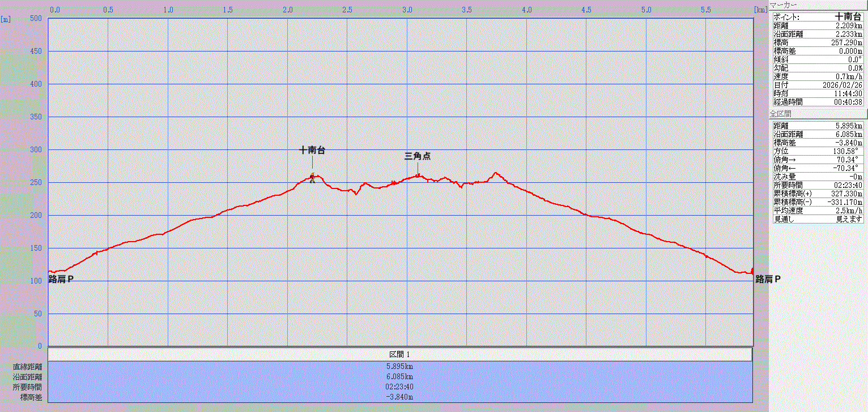The image size is (868, 412).
Task: Select the 三角点 waypoint label on the chart
Action: click(x=418, y=156)
